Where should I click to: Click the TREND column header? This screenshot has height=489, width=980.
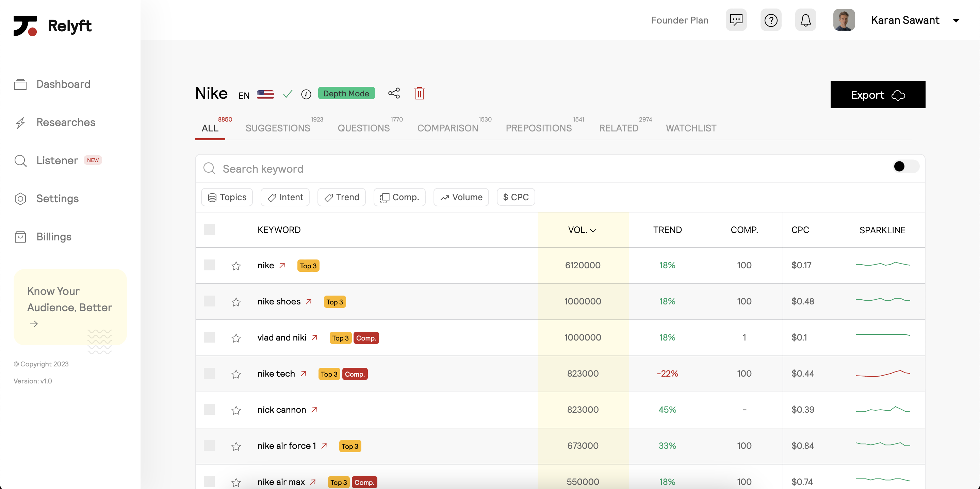click(667, 230)
